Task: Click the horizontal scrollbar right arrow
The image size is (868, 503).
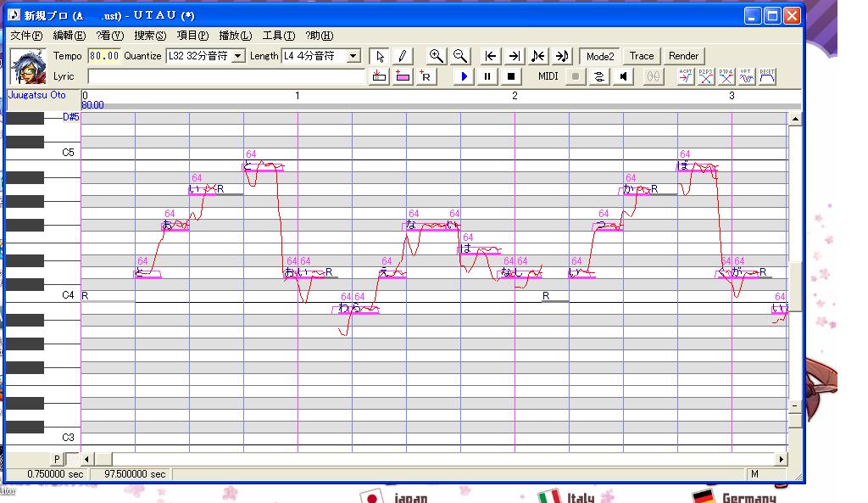Action: (x=781, y=459)
